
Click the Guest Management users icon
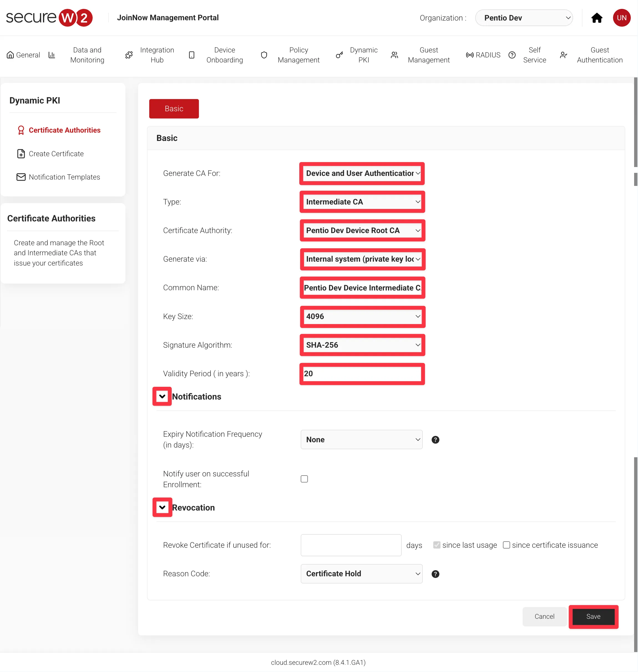pyautogui.click(x=394, y=55)
